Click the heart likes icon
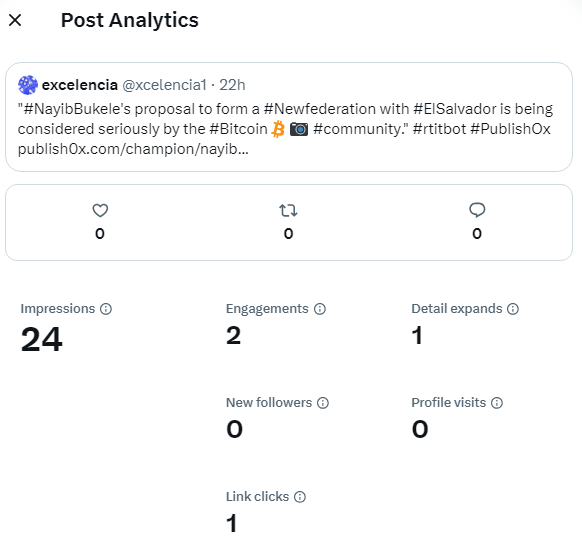This screenshot has width=582, height=560. [100, 210]
